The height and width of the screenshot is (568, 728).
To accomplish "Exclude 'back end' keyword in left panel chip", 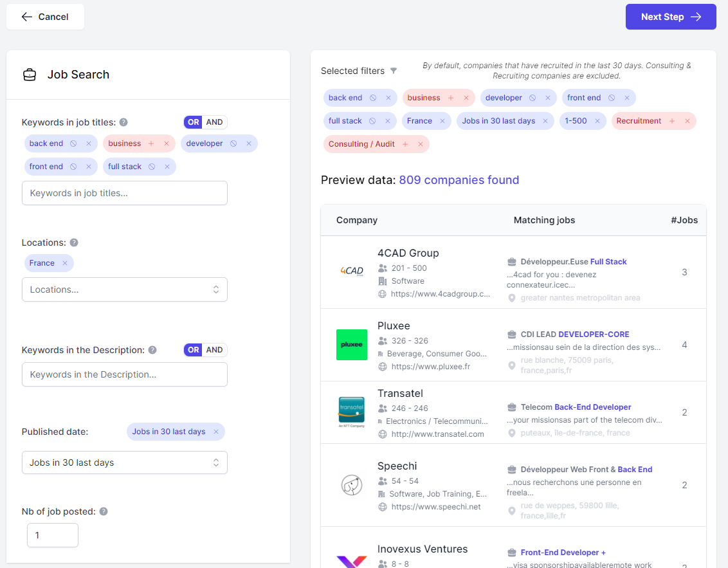I will click(x=73, y=143).
